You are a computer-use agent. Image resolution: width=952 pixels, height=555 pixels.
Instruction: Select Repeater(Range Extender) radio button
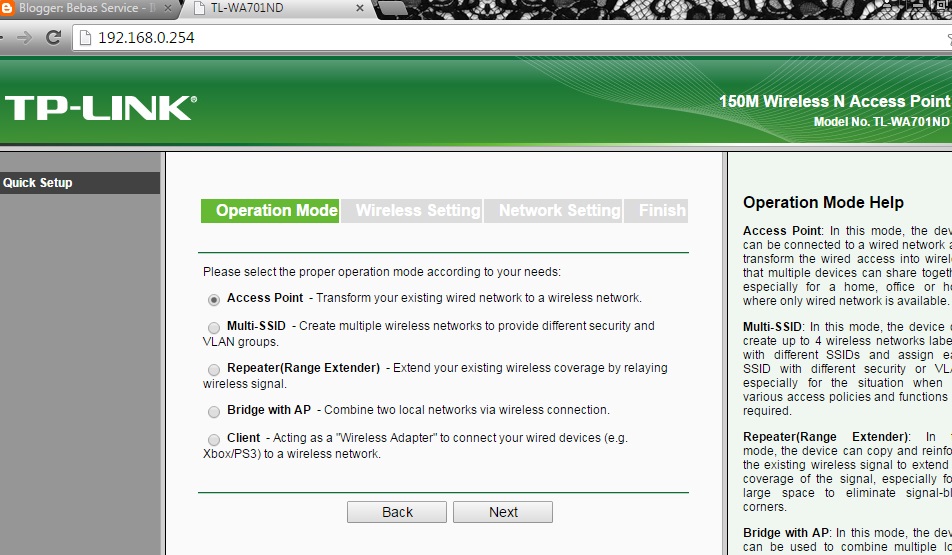(214, 369)
